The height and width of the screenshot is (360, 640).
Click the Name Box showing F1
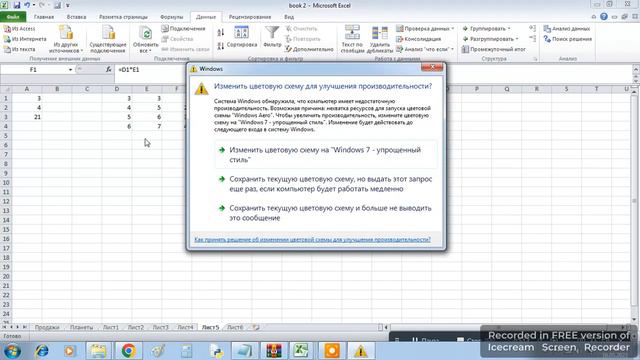pyautogui.click(x=33, y=70)
